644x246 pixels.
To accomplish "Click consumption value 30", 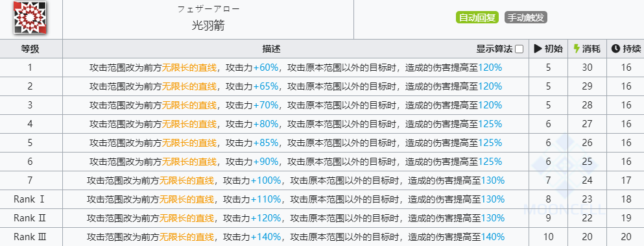I will pyautogui.click(x=587, y=68).
